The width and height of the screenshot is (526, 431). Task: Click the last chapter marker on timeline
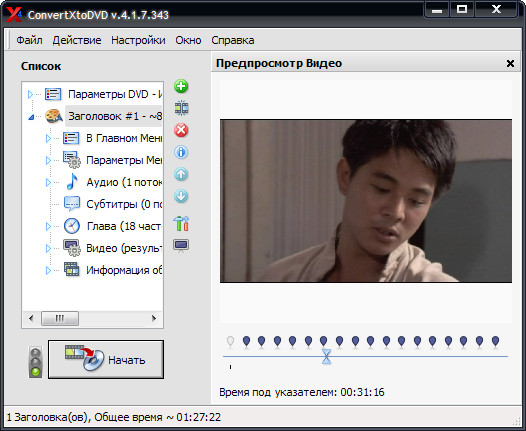495,342
